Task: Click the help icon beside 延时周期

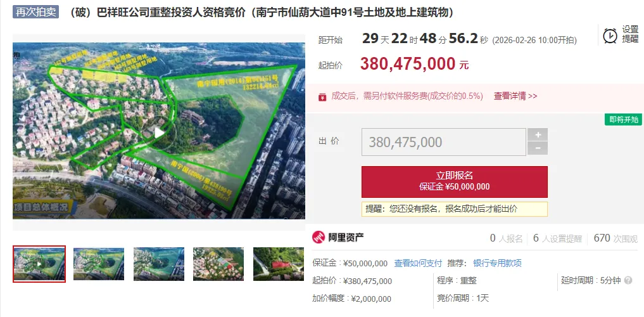Action: (x=628, y=280)
